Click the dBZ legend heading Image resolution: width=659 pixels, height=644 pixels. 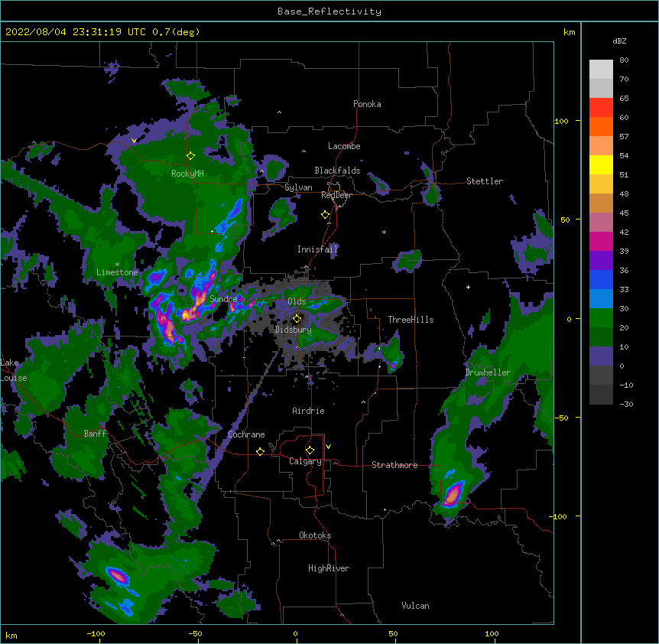click(619, 41)
